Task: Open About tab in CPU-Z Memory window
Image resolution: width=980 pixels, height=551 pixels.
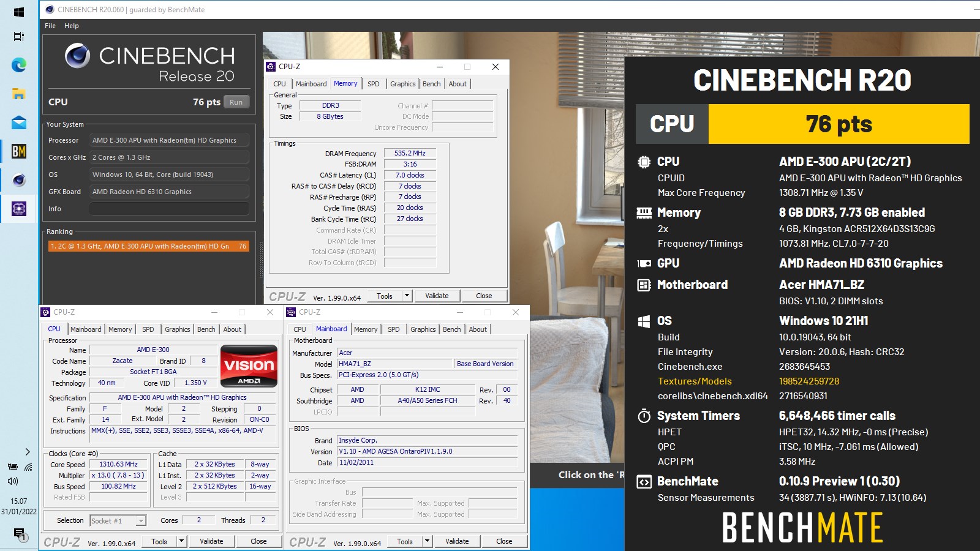Action: coord(458,84)
